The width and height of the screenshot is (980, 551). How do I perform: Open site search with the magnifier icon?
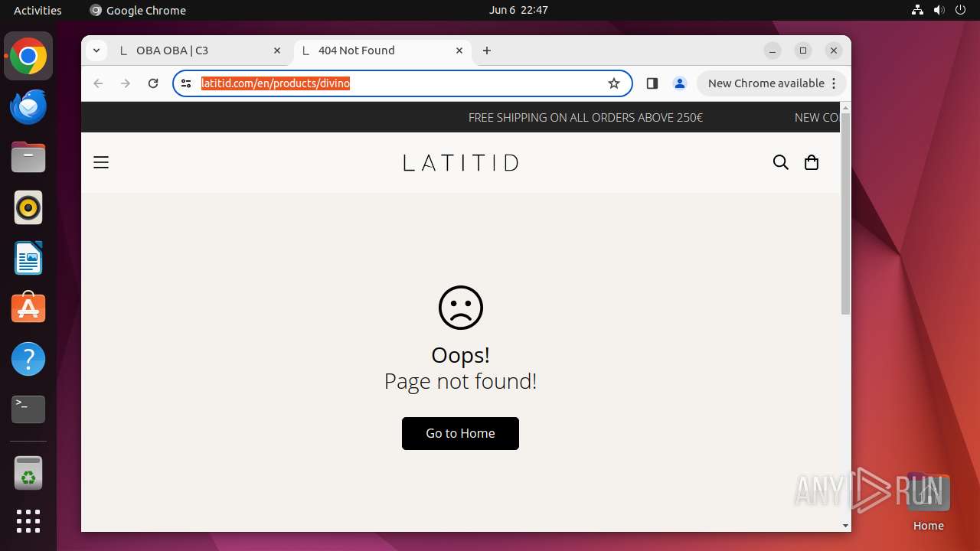pos(780,162)
